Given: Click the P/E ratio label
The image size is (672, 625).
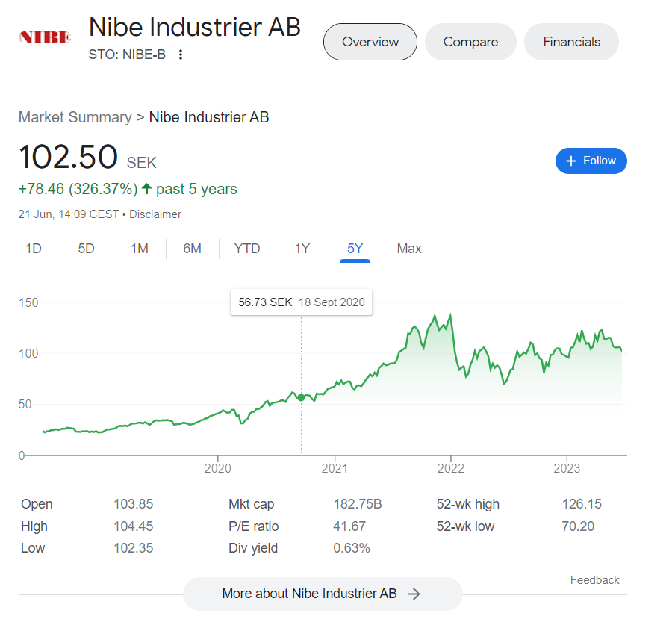Looking at the screenshot, I should [x=253, y=526].
